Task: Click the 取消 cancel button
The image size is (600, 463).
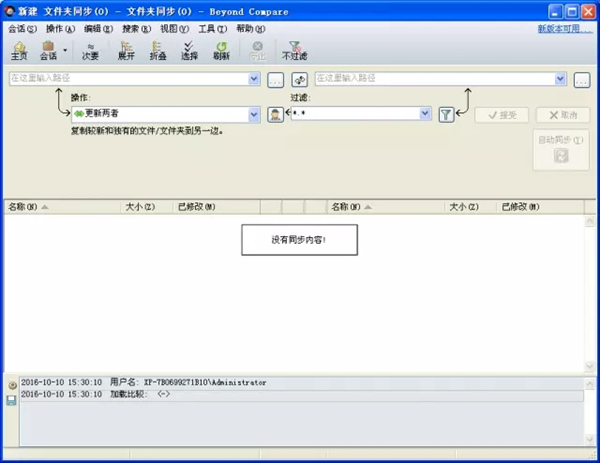Action: point(562,115)
